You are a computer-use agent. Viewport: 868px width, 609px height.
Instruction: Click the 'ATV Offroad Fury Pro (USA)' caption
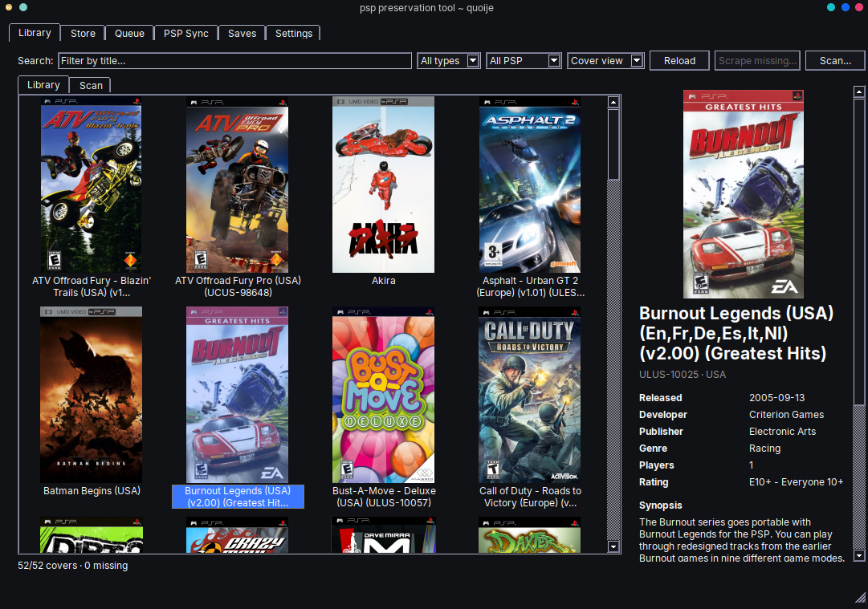(238, 286)
